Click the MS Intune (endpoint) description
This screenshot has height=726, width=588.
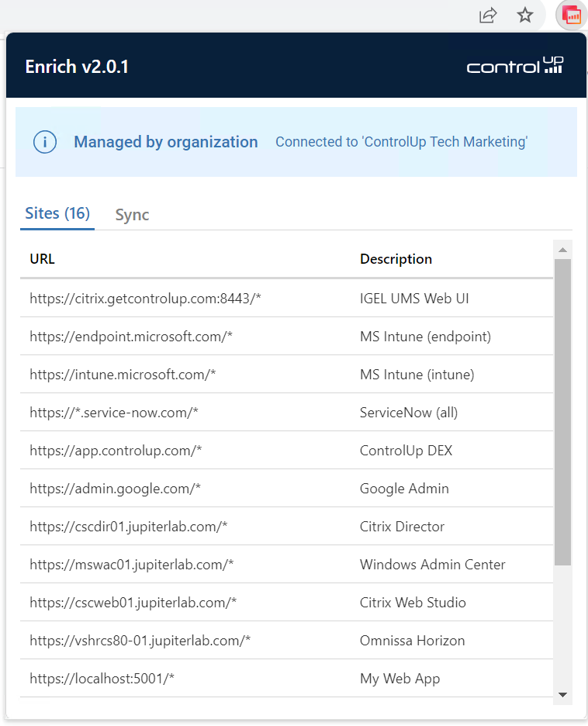(426, 337)
